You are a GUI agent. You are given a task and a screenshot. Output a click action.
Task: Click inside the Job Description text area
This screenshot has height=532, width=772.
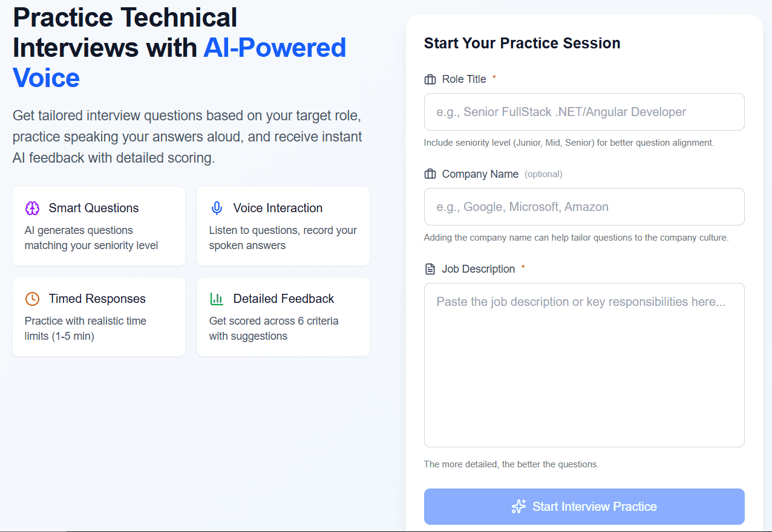(584, 365)
